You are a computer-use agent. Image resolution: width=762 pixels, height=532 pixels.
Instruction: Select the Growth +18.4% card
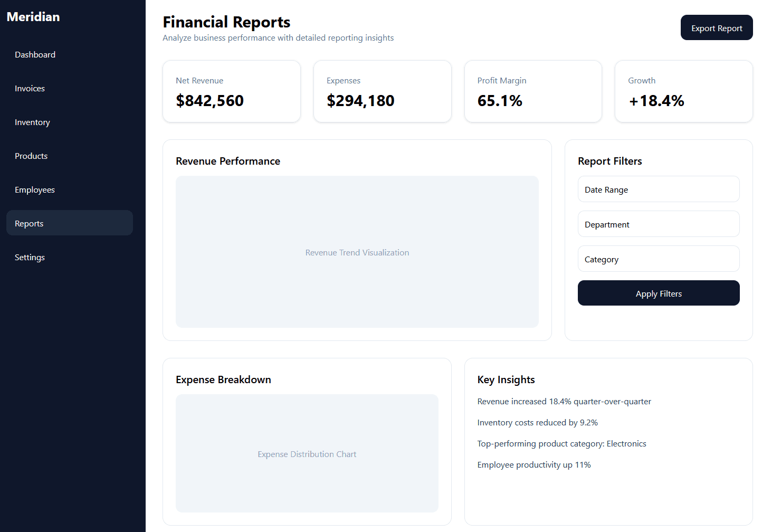coord(684,91)
